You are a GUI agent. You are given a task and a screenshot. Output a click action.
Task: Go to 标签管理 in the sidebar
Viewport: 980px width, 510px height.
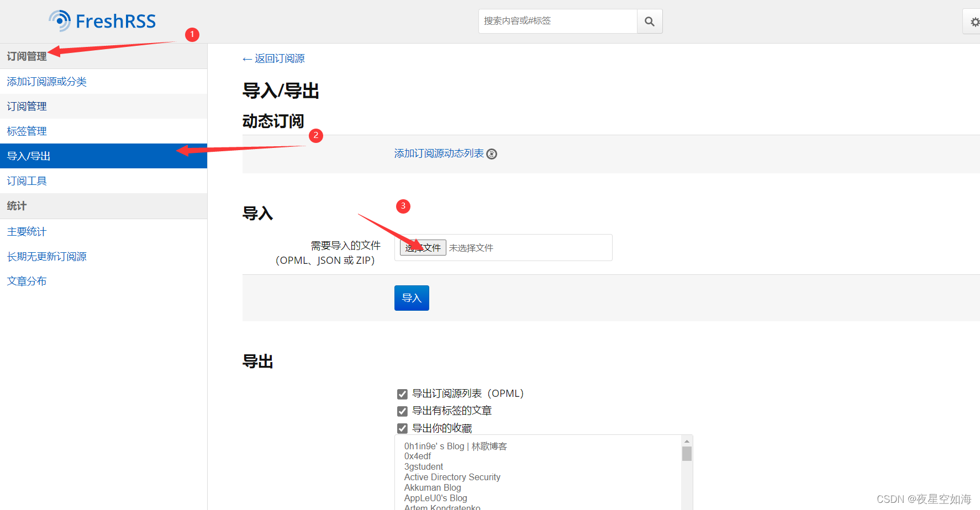(26, 131)
